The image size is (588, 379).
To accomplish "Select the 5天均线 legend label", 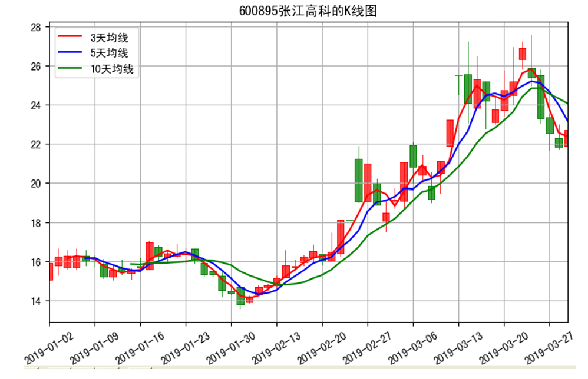I will tap(109, 53).
